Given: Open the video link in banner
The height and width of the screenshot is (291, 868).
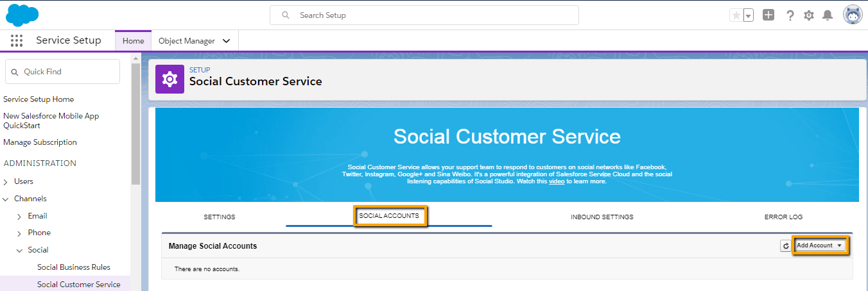Looking at the screenshot, I should click(x=556, y=181).
